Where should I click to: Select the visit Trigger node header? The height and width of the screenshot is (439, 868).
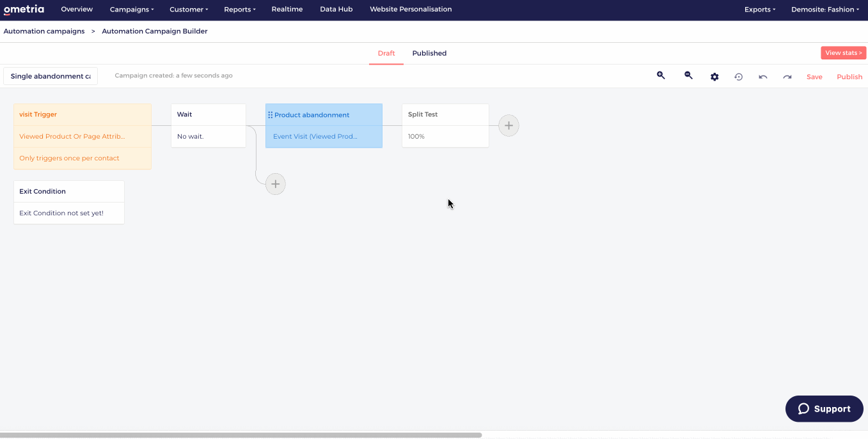[83, 114]
